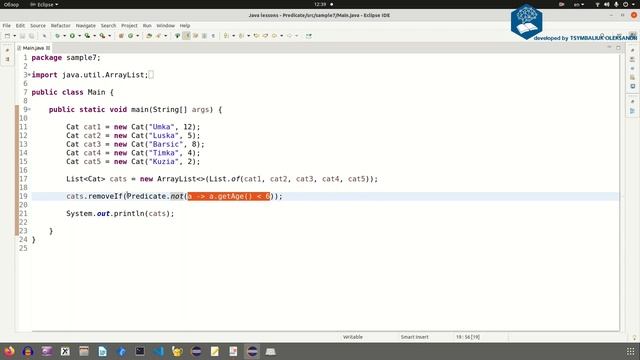Open the Next Annotation dropdown arrow

click(x=233, y=36)
